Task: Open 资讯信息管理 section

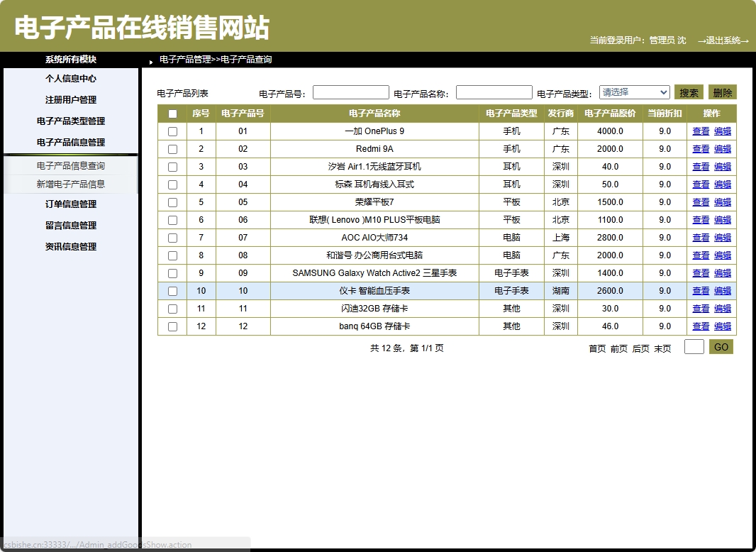Action: click(x=71, y=246)
